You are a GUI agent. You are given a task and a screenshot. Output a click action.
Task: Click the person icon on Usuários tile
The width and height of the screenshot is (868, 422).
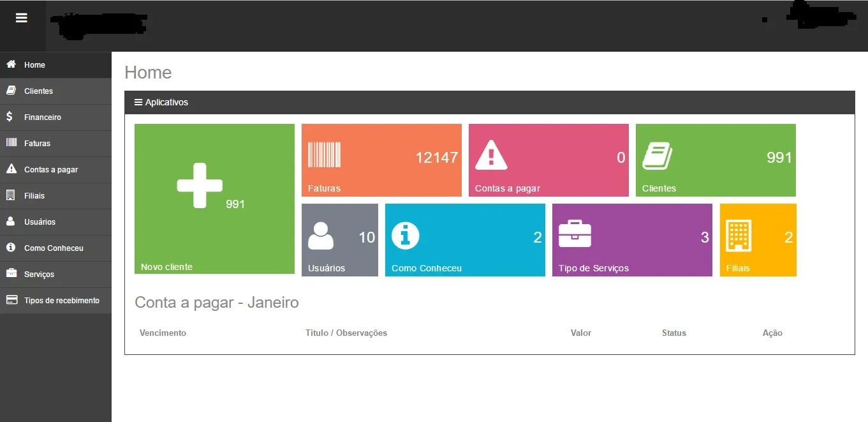(321, 236)
